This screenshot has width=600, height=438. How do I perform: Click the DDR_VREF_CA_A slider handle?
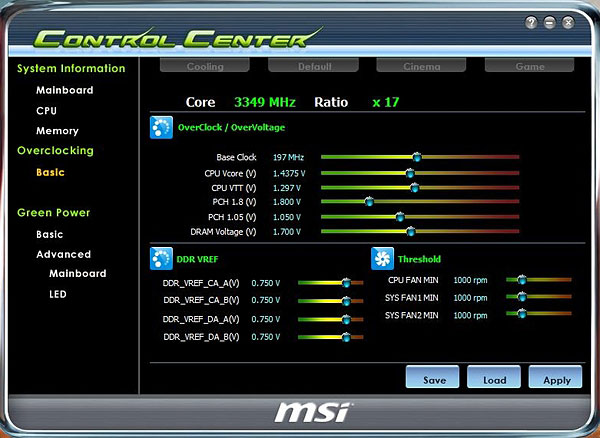click(x=346, y=283)
